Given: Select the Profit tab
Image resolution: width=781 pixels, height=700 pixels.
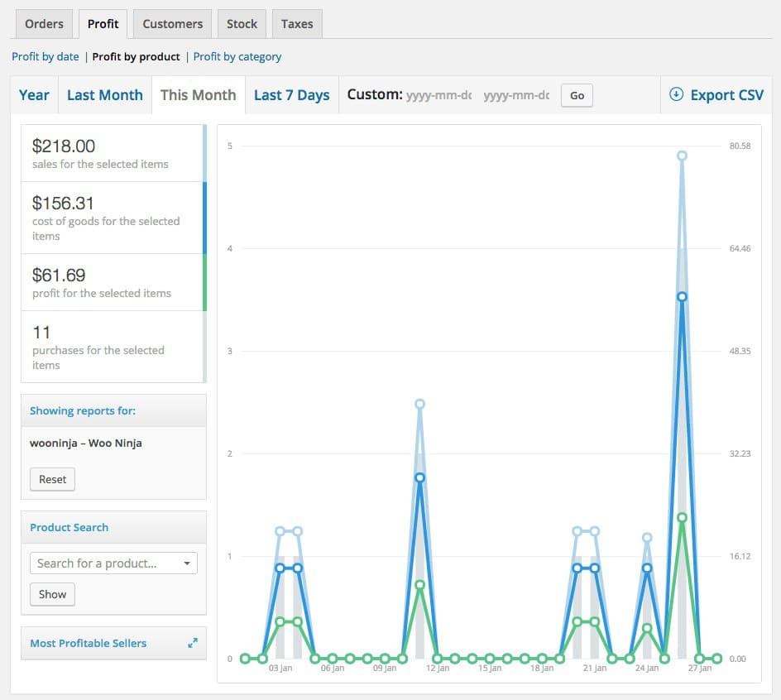Looking at the screenshot, I should coord(103,24).
